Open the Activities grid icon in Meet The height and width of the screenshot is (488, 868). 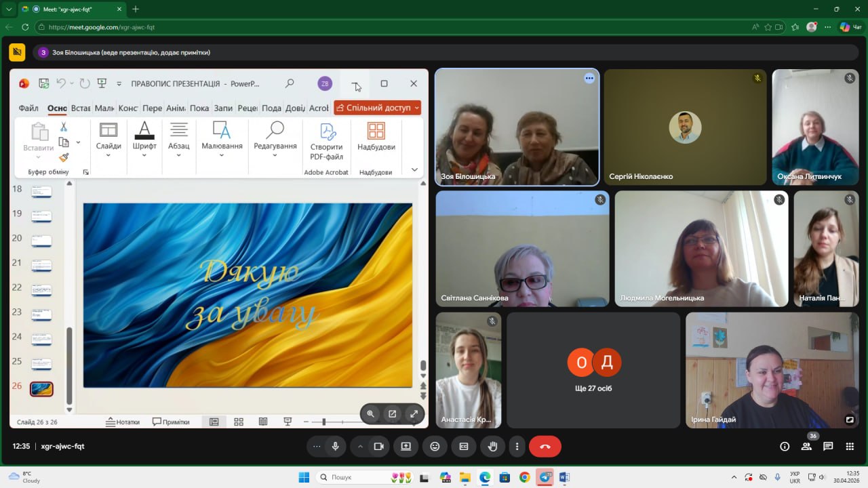pos(850,446)
